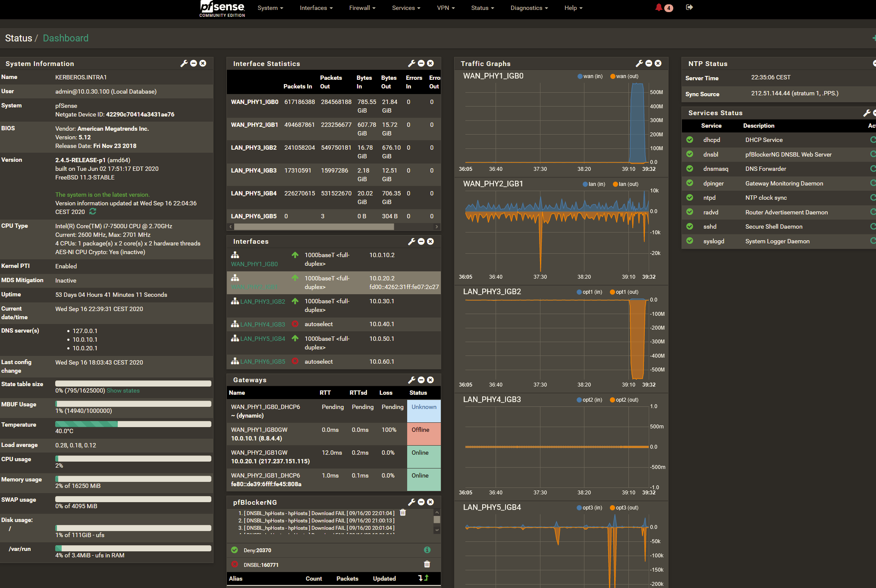Click the Show states link
The width and height of the screenshot is (876, 588).
123,390
